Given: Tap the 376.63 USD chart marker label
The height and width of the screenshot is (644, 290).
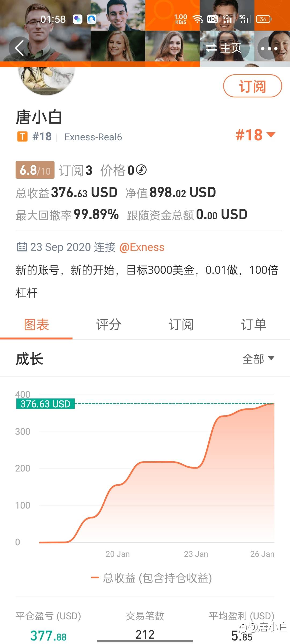Looking at the screenshot, I should click(45, 404).
